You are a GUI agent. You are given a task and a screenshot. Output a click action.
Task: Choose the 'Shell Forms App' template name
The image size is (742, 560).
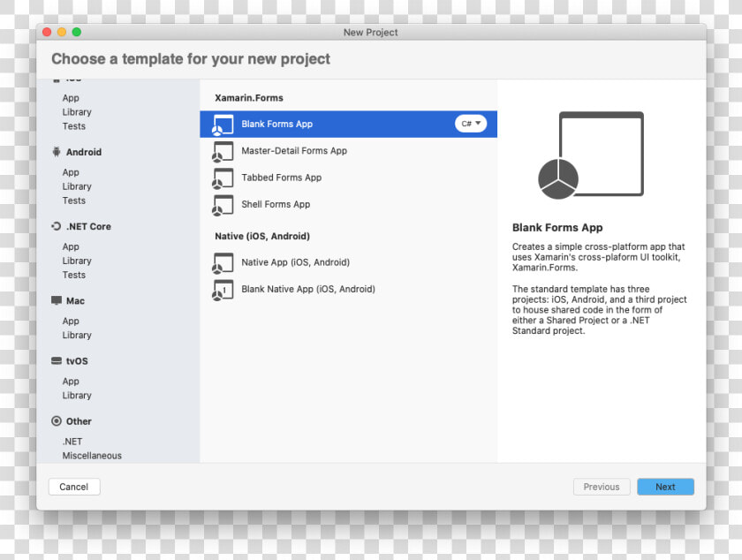point(276,204)
